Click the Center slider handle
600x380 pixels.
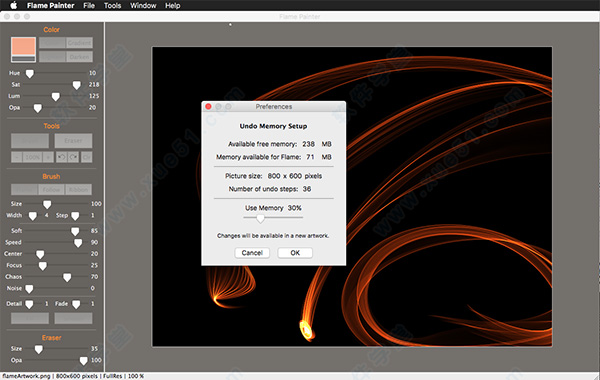pyautogui.click(x=40, y=254)
